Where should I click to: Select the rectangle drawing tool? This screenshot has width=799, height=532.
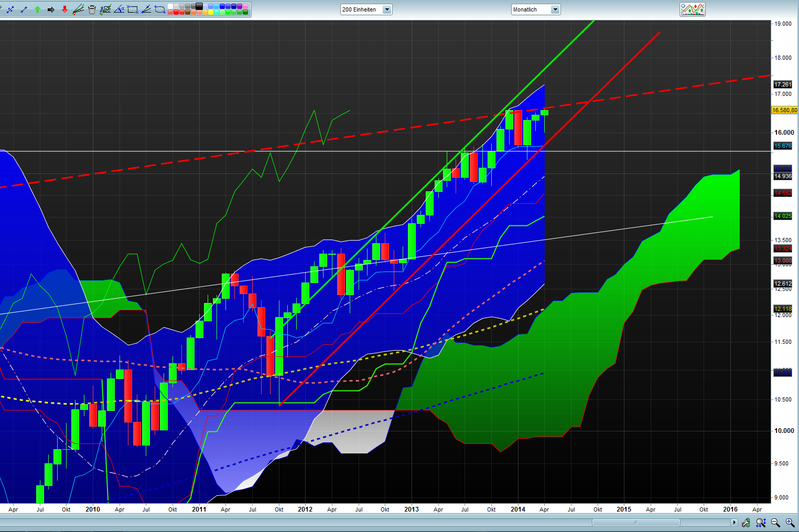pos(133,9)
